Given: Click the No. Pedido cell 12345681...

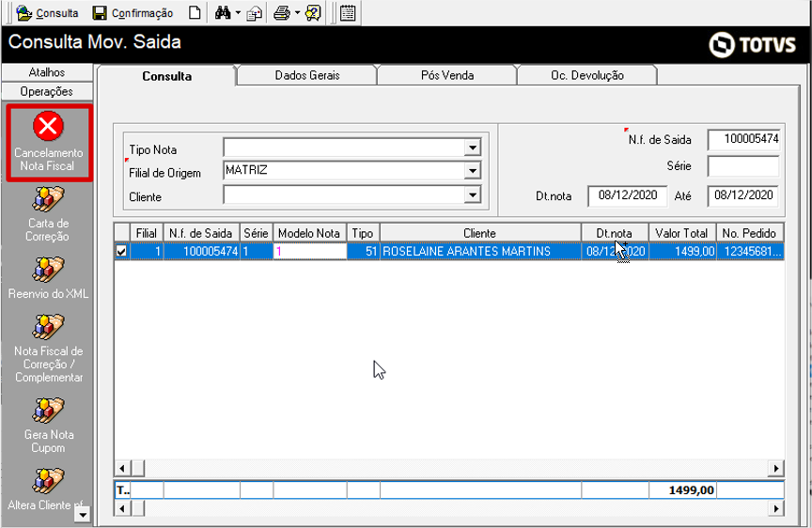Looking at the screenshot, I should [749, 252].
